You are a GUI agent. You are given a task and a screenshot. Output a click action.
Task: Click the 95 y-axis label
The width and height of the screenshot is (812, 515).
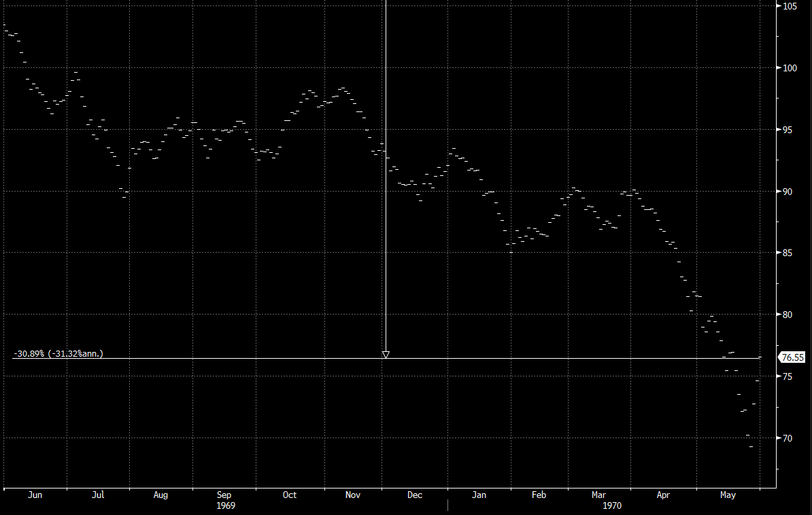[x=788, y=130]
